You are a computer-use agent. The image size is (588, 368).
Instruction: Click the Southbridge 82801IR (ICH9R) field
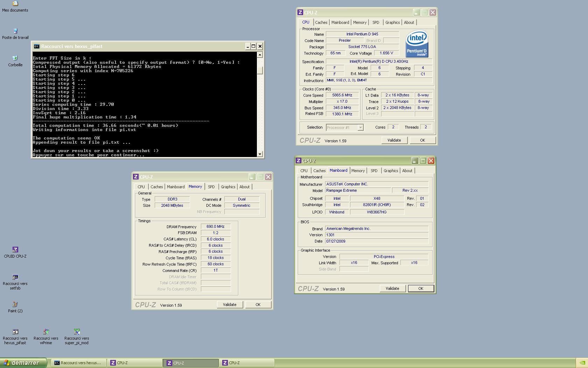pyautogui.click(x=377, y=205)
